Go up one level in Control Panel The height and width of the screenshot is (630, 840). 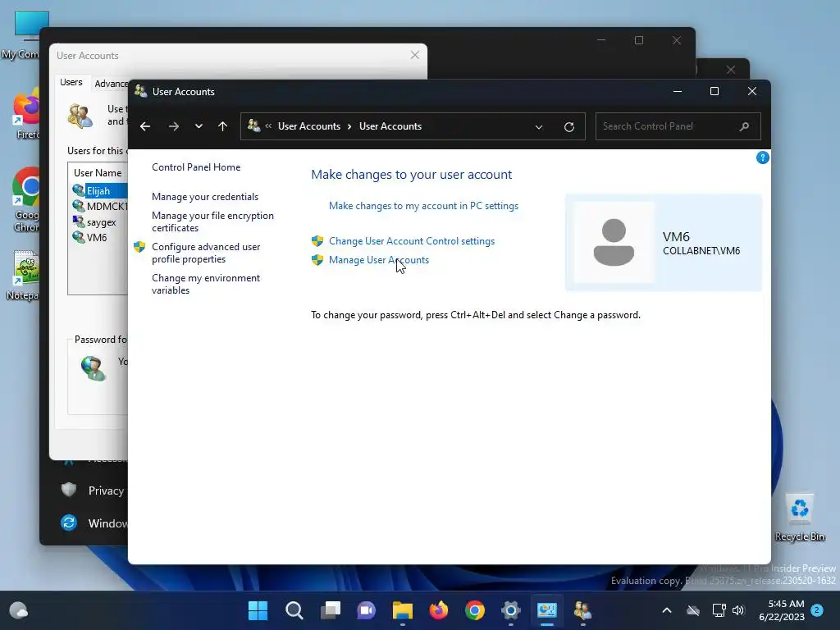pyautogui.click(x=223, y=126)
